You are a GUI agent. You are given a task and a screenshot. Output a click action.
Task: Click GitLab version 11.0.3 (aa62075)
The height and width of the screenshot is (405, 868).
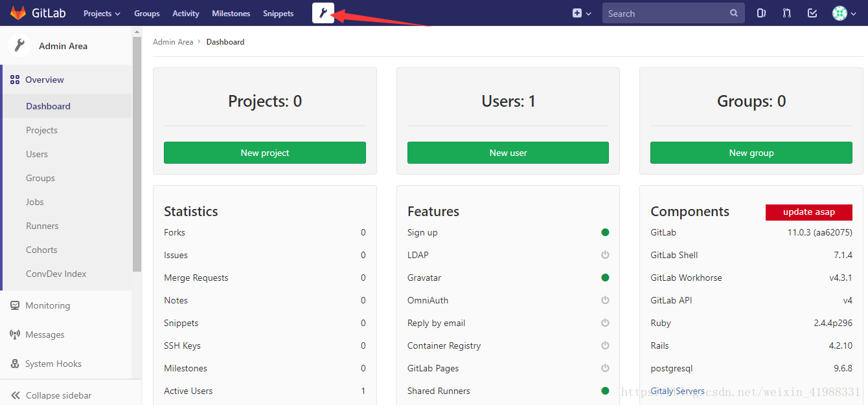[x=820, y=232]
